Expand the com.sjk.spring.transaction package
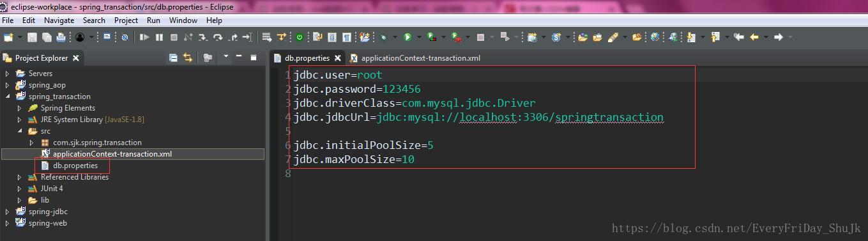 32,143
